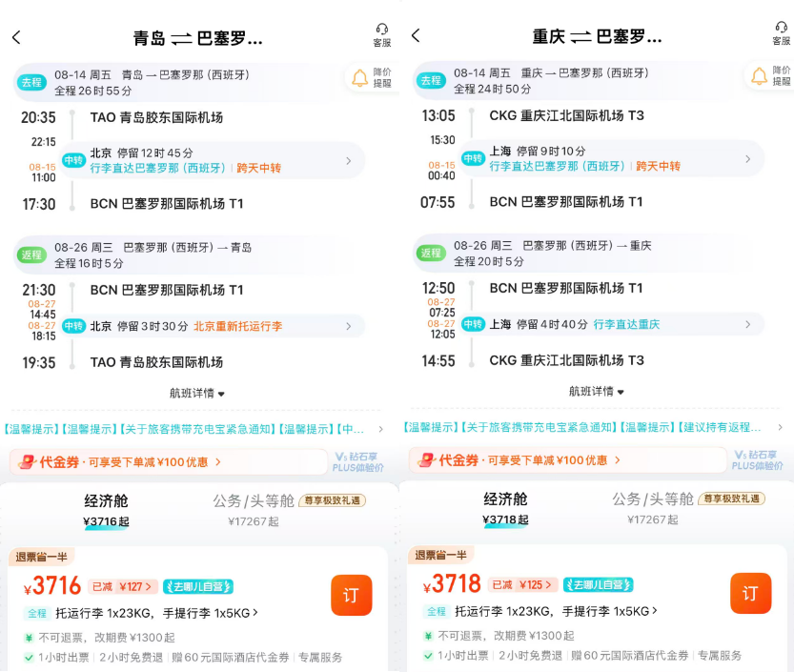This screenshot has width=794, height=672.
Task: Tap BCN 巴塞罗那国际机场 T1 at 07:55
Action: click(565, 201)
